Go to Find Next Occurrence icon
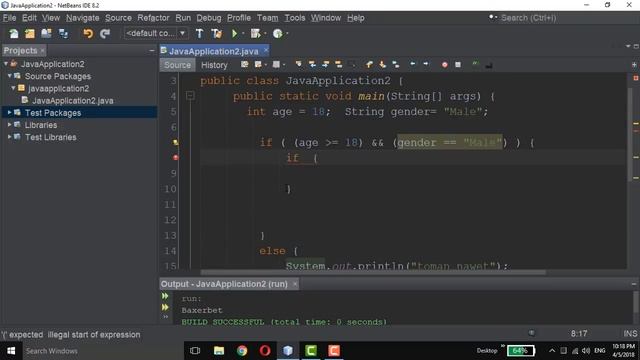The image size is (640, 360). [325, 64]
